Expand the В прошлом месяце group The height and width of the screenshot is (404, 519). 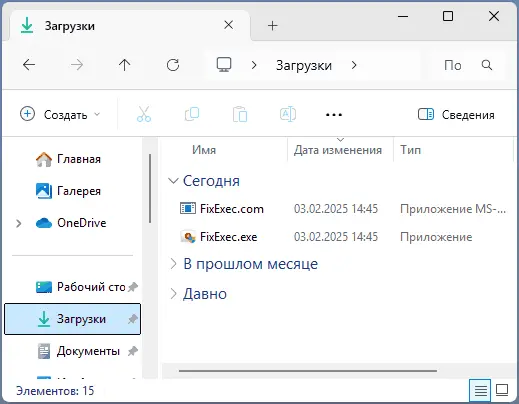(173, 264)
